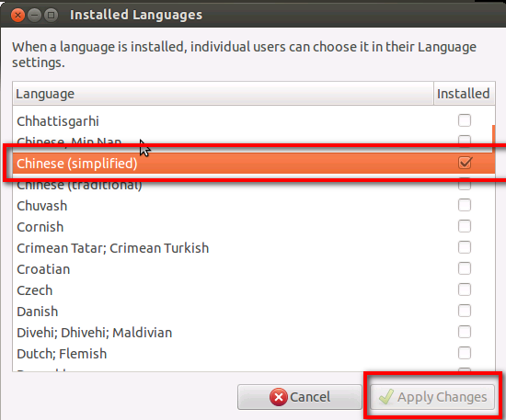Select the Chinese (simplified) row
The image size is (506, 420).
254,163
